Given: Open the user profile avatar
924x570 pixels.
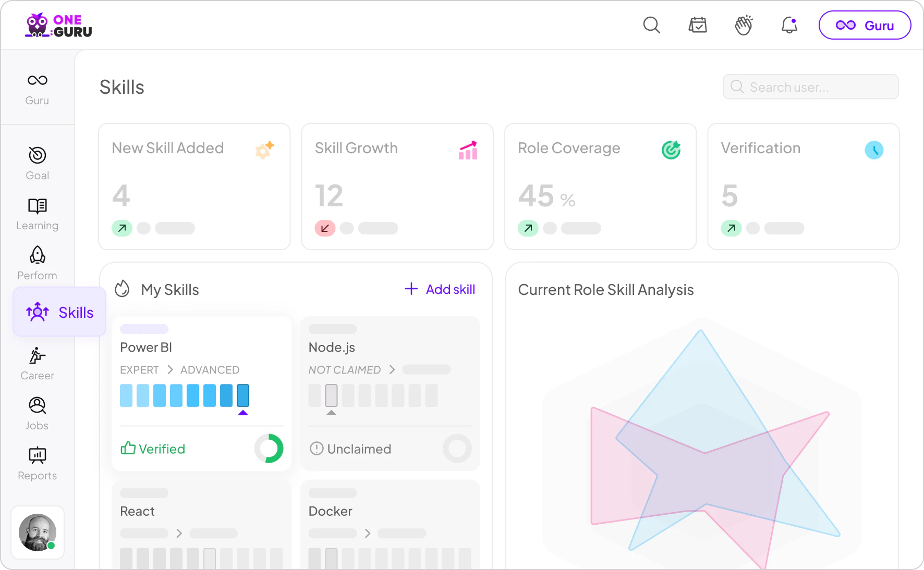Looking at the screenshot, I should point(38,532).
